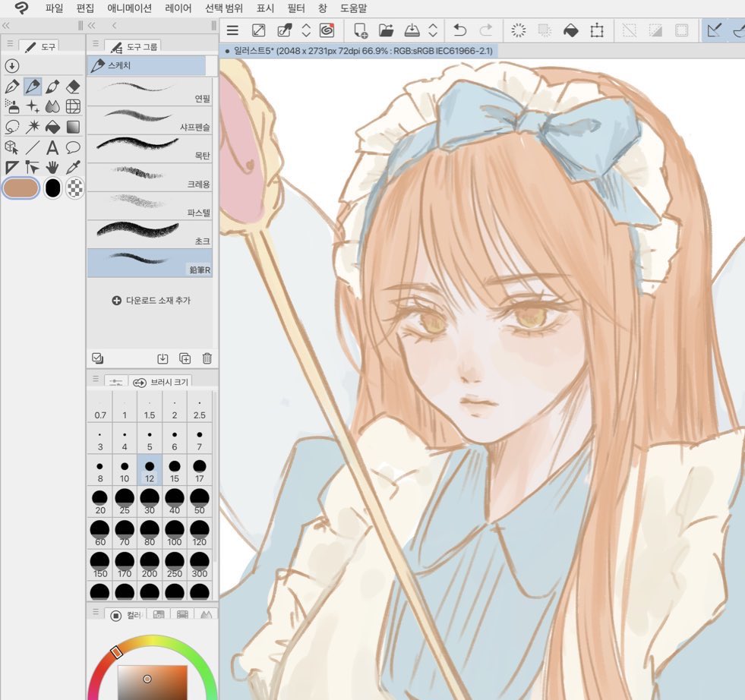Open the hamburger command bar menu

coord(232,30)
